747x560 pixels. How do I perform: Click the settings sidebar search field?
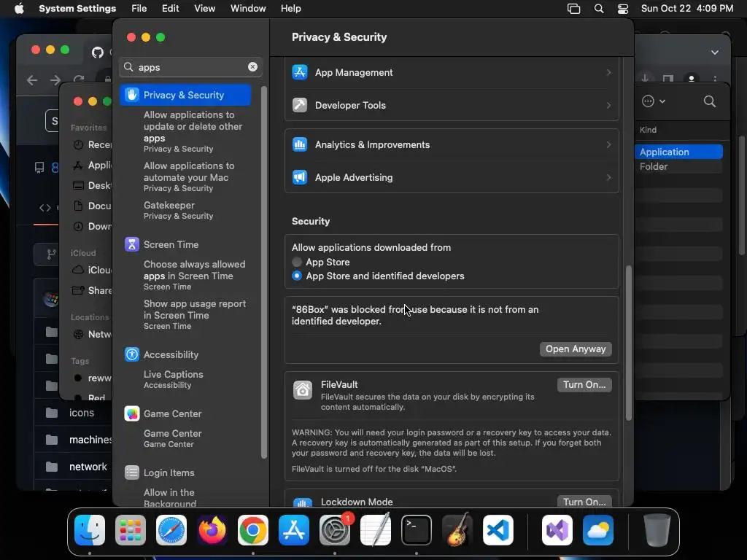point(190,67)
